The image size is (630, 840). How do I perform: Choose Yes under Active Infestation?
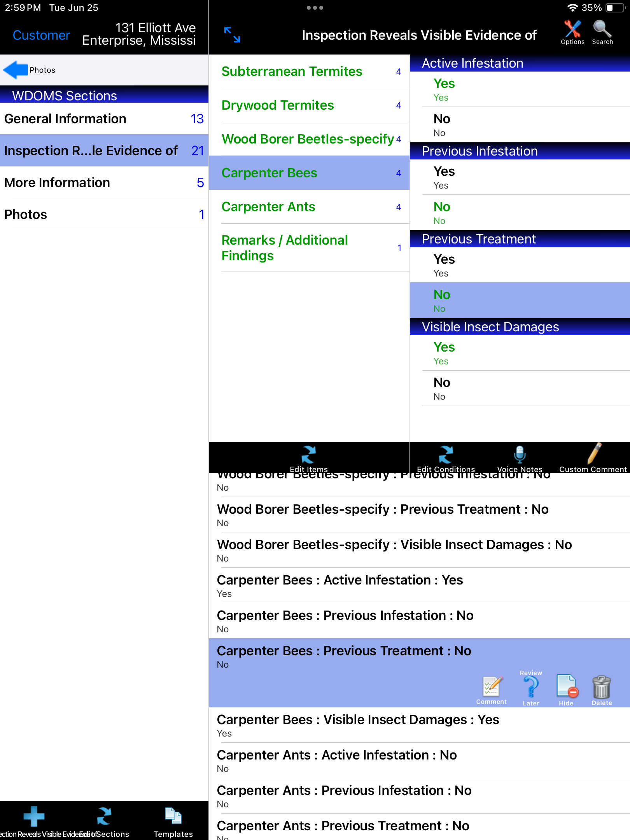pyautogui.click(x=520, y=89)
